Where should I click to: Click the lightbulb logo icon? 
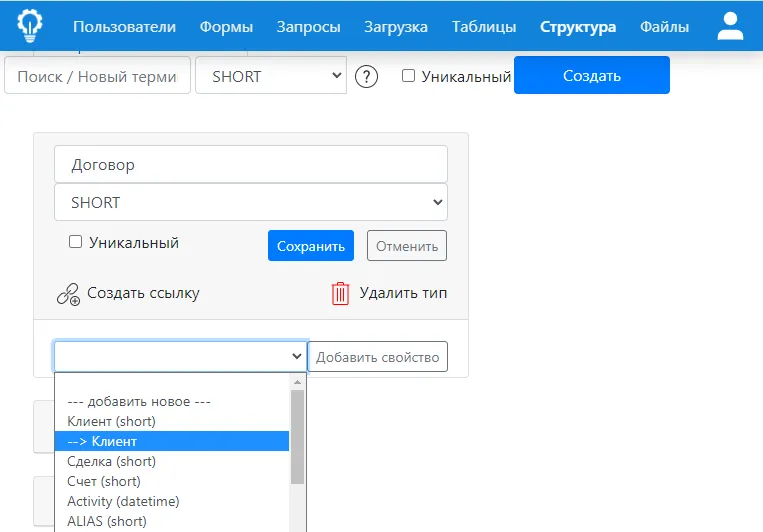30,26
